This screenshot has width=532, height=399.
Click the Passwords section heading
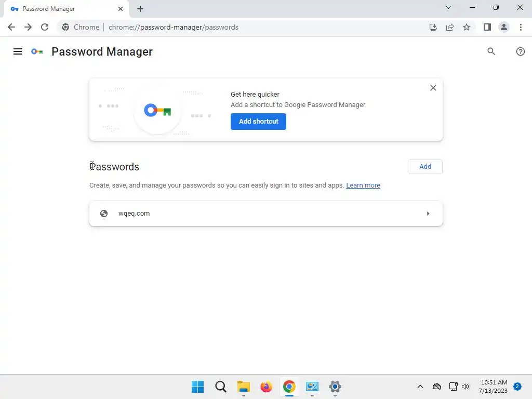114,167
